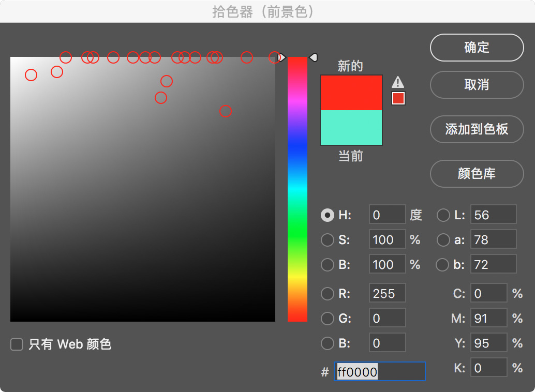The image size is (535, 392).
Task: Select the a channel radio button
Action: click(x=443, y=239)
